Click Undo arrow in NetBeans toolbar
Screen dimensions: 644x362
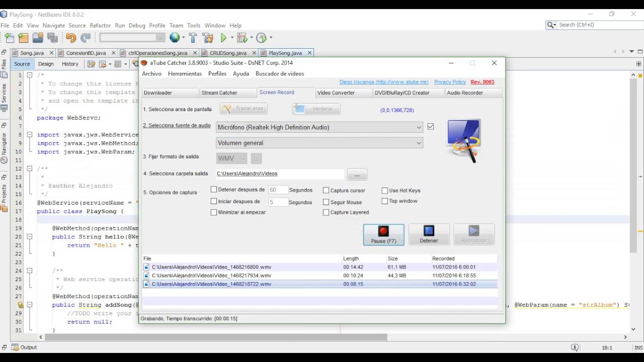71,38
